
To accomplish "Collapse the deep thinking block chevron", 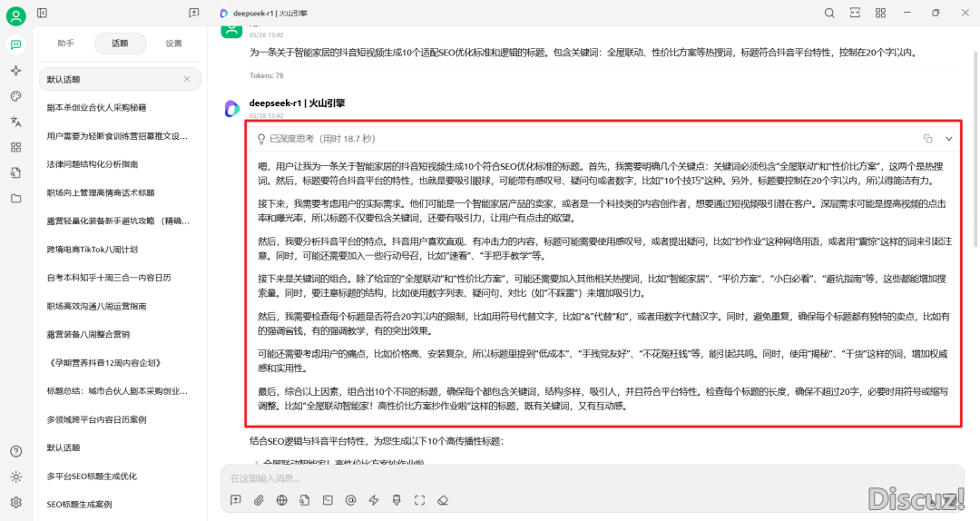I will pyautogui.click(x=949, y=139).
